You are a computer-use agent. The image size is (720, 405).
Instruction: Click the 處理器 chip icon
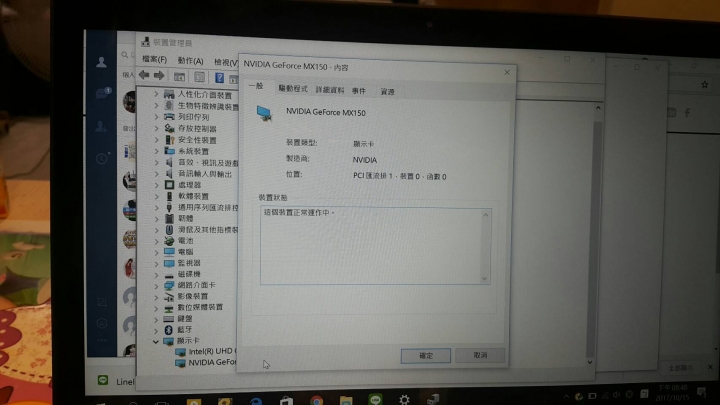[x=169, y=185]
